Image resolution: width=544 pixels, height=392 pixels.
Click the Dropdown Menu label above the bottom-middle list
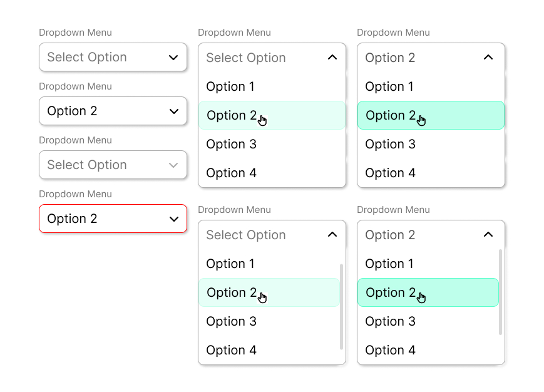pyautogui.click(x=235, y=210)
